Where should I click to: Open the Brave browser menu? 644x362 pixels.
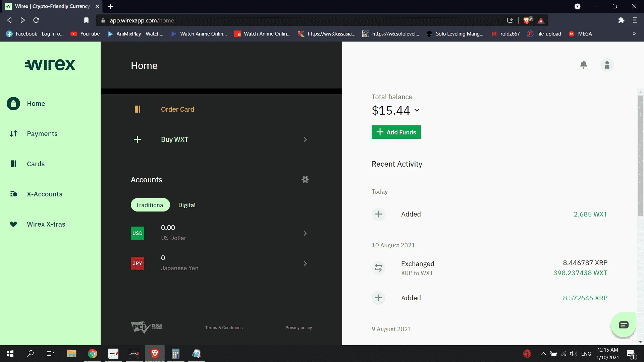pyautogui.click(x=635, y=20)
